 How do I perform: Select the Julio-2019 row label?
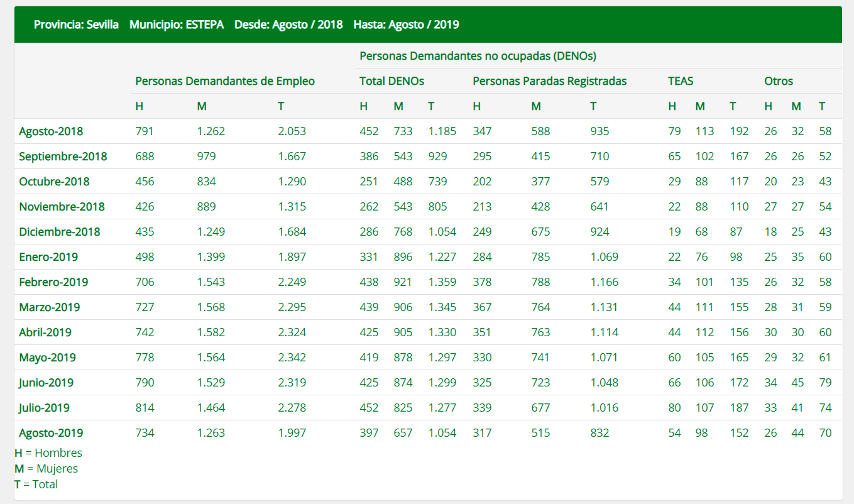tap(44, 408)
